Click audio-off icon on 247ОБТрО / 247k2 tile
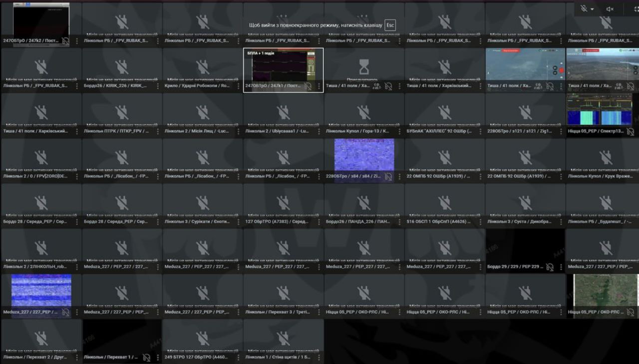 (x=66, y=41)
